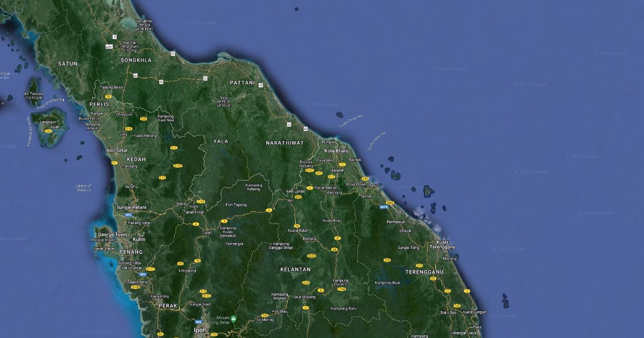Click the Gua Musang town label
644x338 pixels.
pos(304,297)
